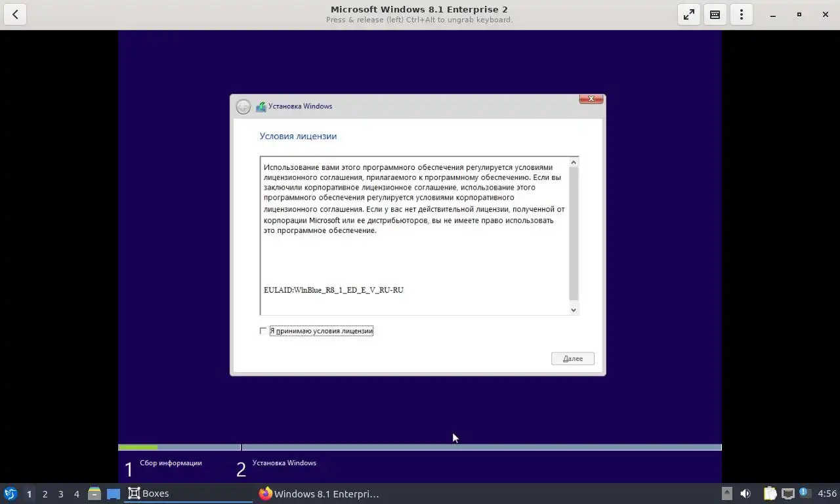Viewport: 840px width, 504px height.
Task: Accept the license terms checkbox
Action: pos(263,331)
